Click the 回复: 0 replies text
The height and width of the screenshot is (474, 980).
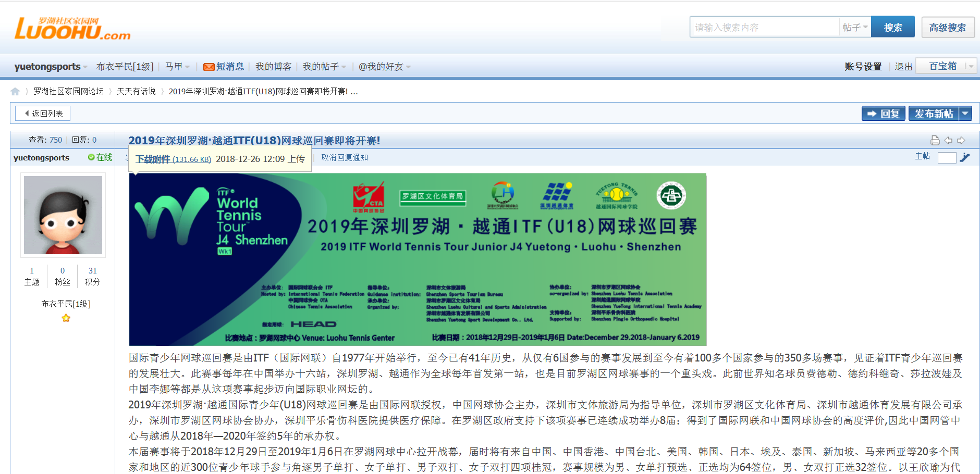click(84, 140)
